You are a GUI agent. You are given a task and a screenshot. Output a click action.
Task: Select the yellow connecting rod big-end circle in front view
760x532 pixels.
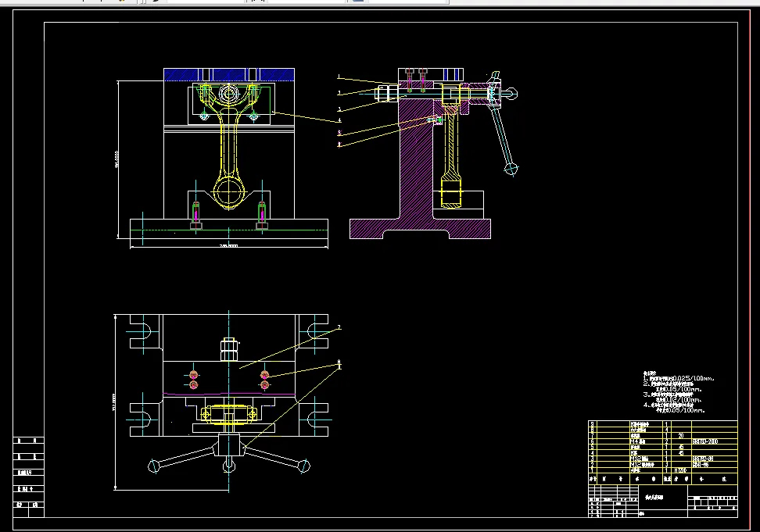coord(228,191)
